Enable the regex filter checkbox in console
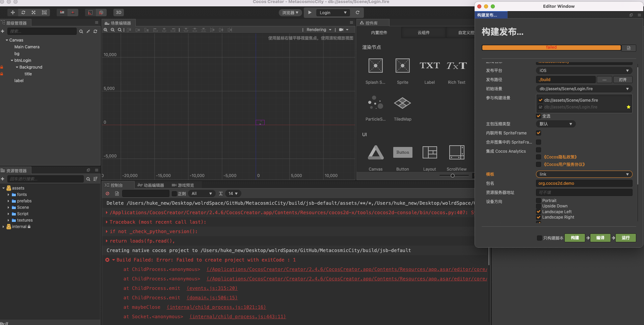Viewport: 644px width, 325px height. point(175,194)
